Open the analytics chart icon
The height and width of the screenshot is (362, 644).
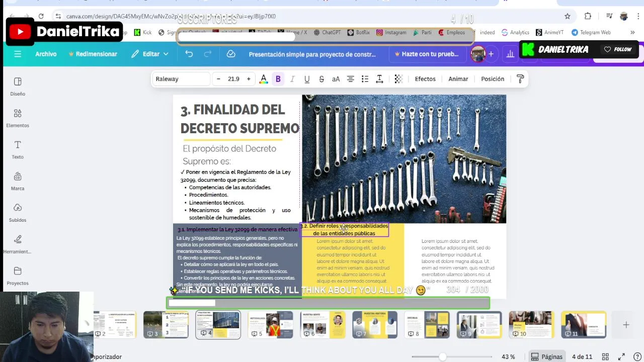[x=510, y=54]
